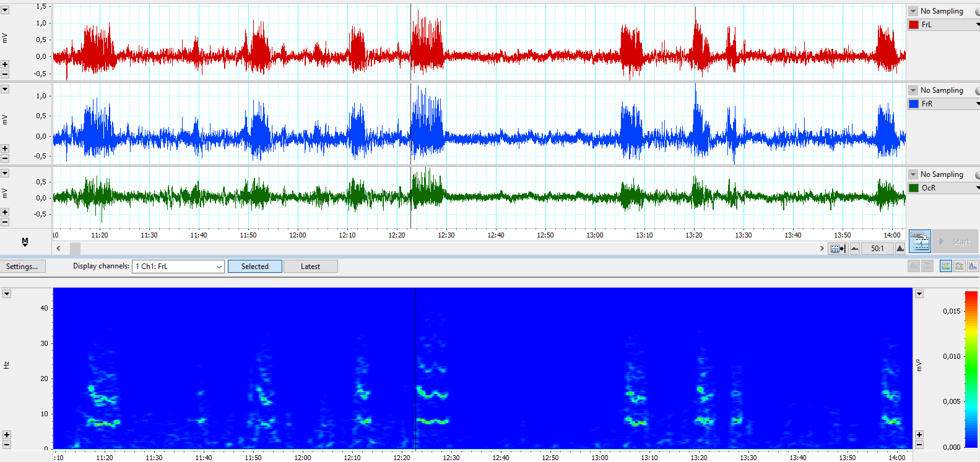Click the marker M icon below the channels
This screenshot has width=980, height=462.
[25, 242]
